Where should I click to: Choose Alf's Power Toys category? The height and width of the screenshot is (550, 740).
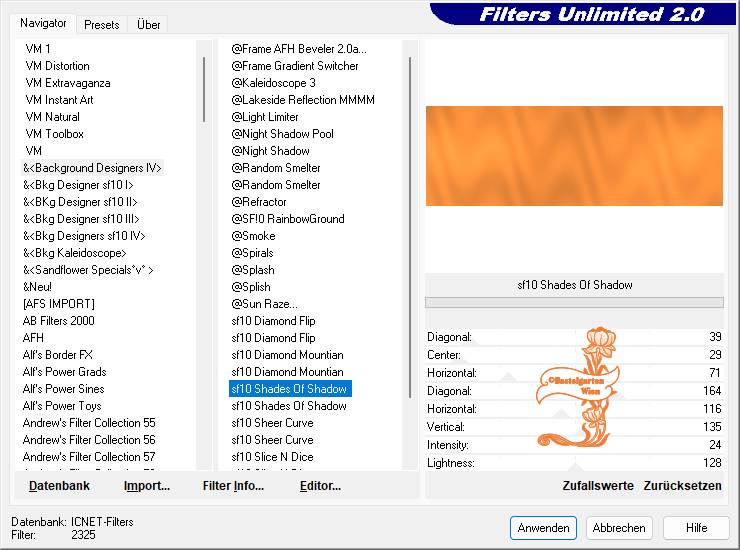tap(62, 406)
